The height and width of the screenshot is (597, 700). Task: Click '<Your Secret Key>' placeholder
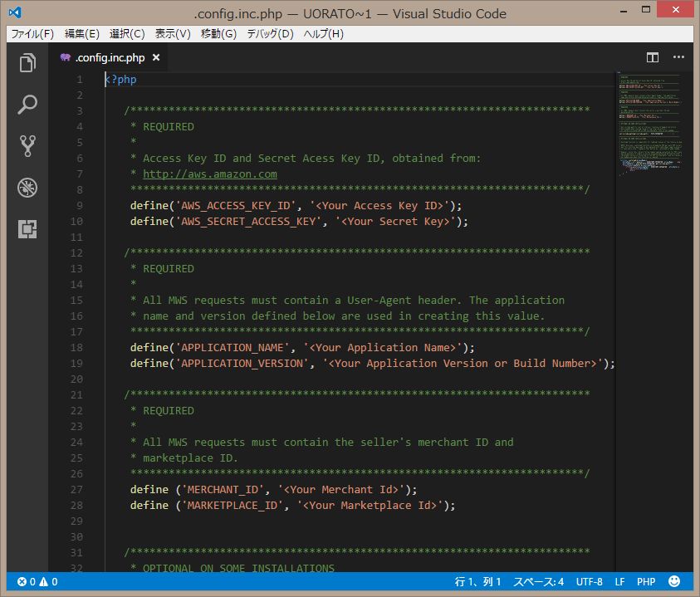395,221
